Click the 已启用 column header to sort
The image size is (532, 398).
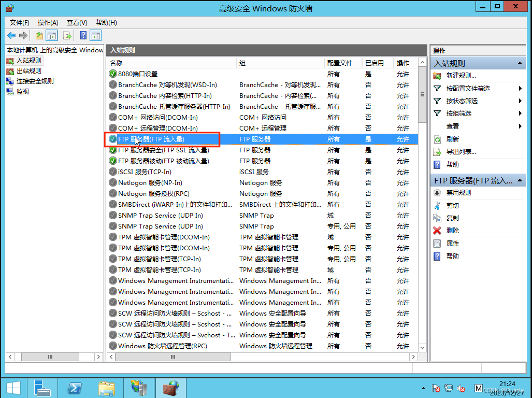point(374,63)
